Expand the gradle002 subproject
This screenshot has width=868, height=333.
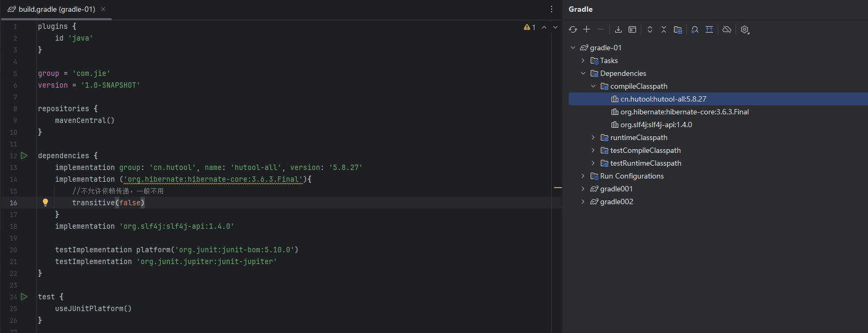coord(583,202)
